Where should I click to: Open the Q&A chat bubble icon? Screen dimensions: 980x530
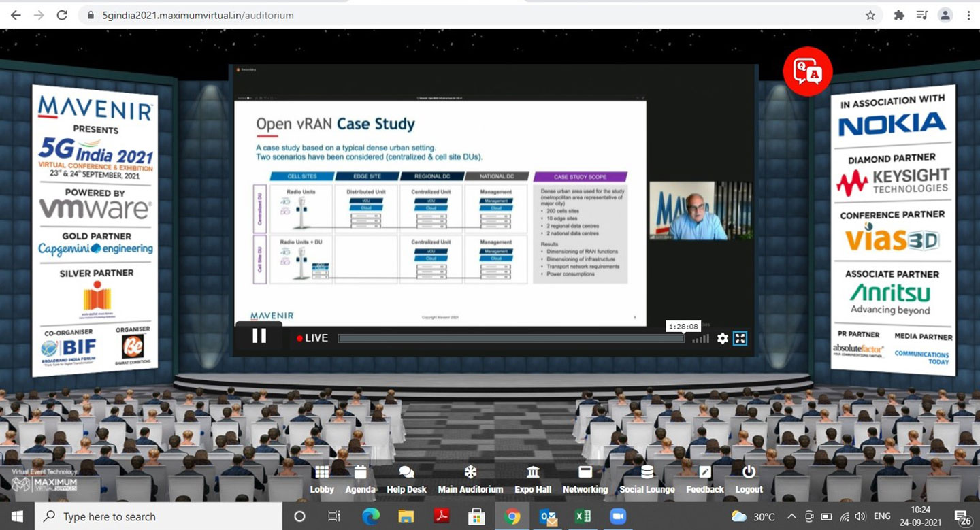808,71
